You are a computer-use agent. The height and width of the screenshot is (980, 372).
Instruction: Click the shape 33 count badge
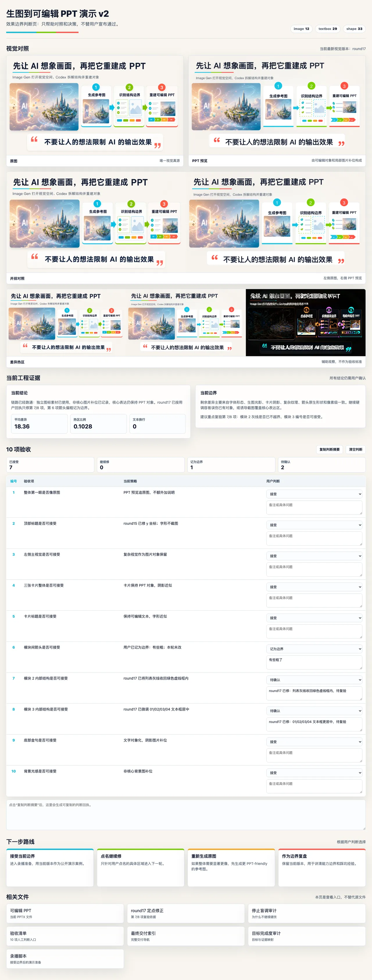tap(354, 29)
